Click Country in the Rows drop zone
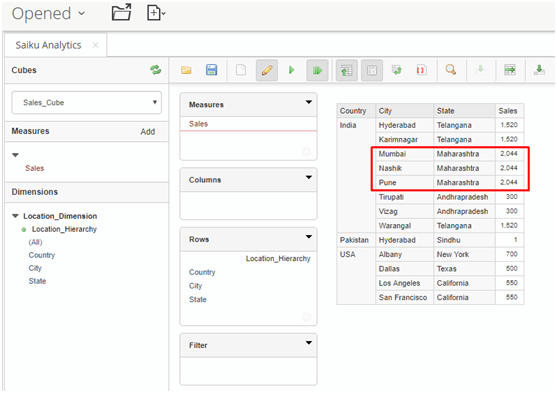 (202, 272)
